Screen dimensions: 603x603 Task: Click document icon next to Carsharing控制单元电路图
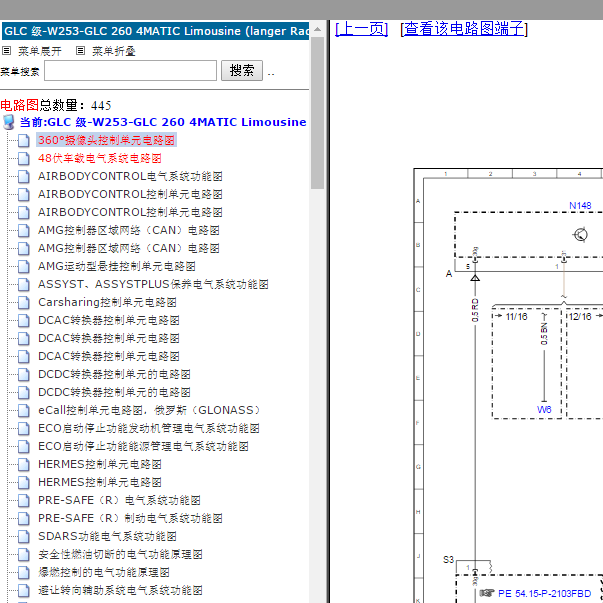pyautogui.click(x=24, y=303)
